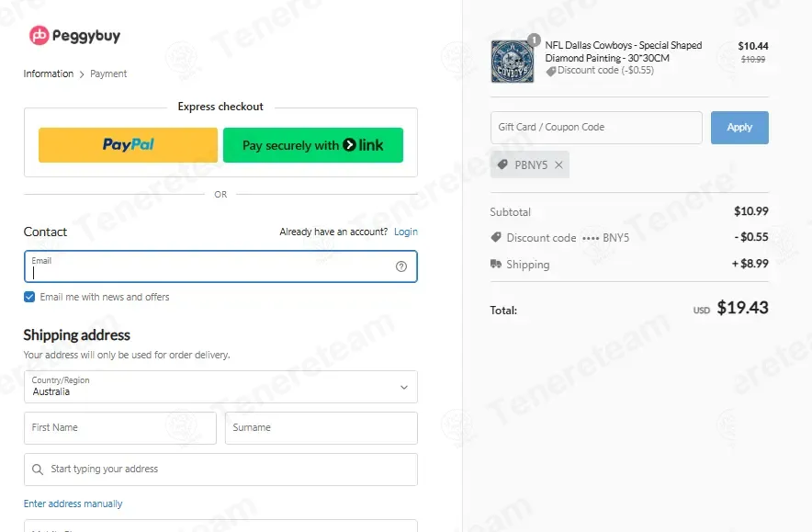The width and height of the screenshot is (812, 532).
Task: Click the tag icon under product title
Action: point(551,71)
